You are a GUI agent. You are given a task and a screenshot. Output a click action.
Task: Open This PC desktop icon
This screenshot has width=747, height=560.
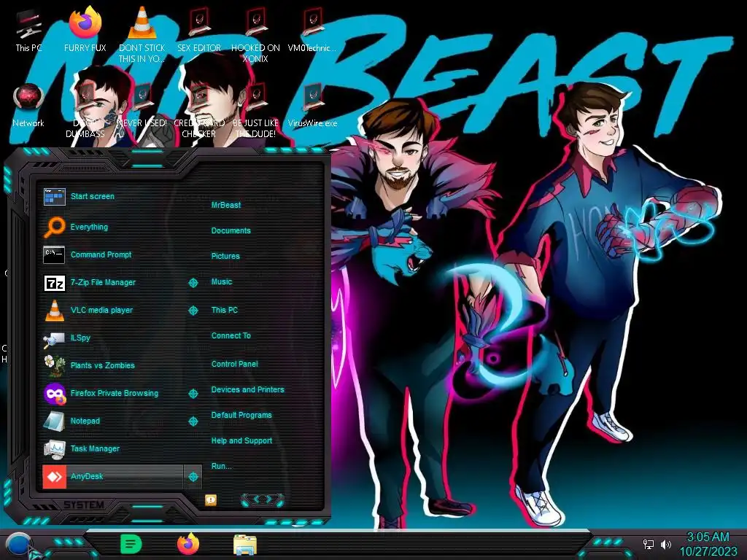[28, 31]
